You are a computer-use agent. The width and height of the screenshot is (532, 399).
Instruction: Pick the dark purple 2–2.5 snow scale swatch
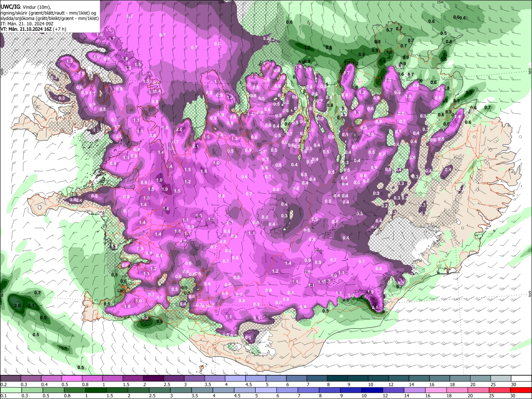[153, 379]
